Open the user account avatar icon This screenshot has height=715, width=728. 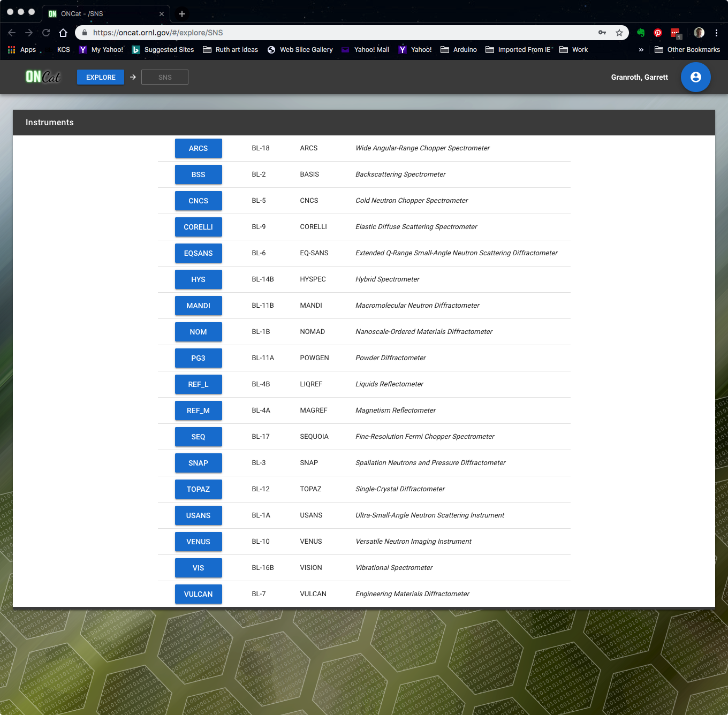pyautogui.click(x=695, y=77)
